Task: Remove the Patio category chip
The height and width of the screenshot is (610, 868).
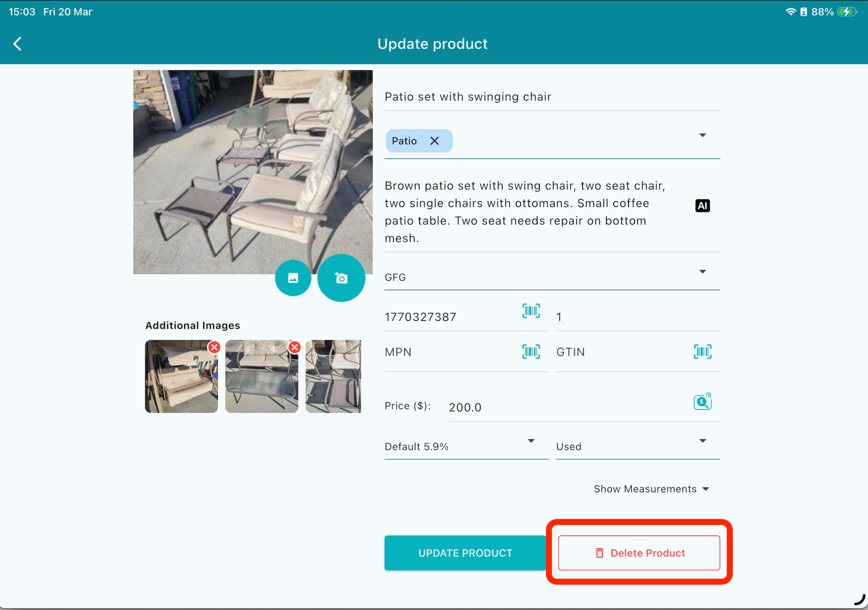Action: 434,141
